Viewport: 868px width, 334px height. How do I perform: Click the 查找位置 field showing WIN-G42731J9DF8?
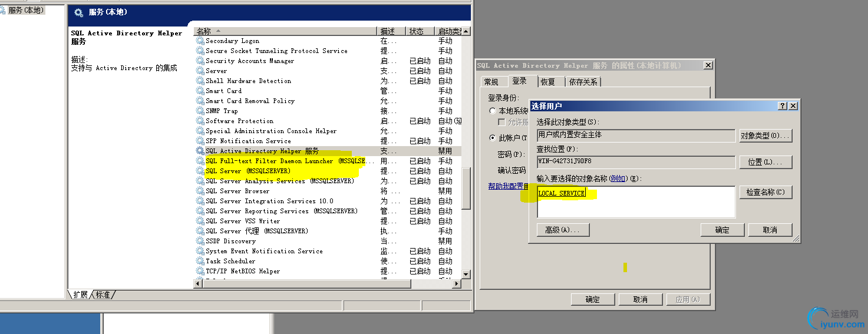coord(636,161)
